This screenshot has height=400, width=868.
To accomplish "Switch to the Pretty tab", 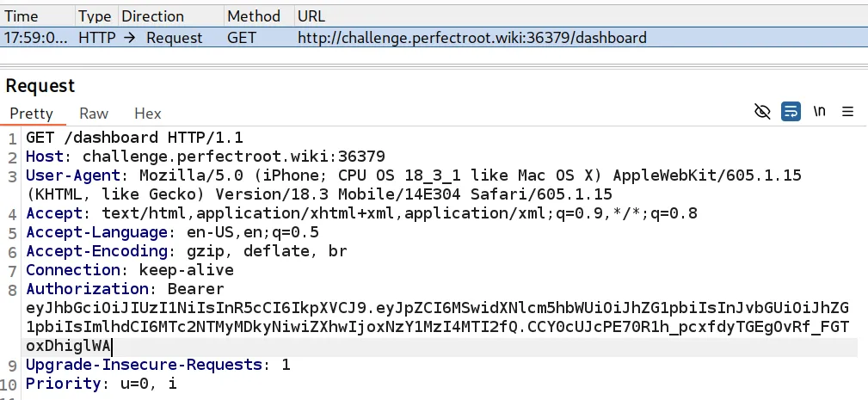I will tap(31, 114).
